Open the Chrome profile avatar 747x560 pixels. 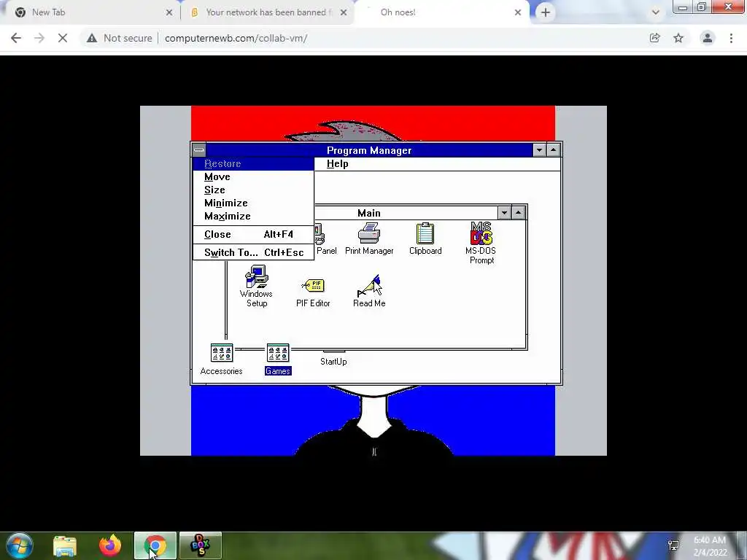tap(708, 38)
